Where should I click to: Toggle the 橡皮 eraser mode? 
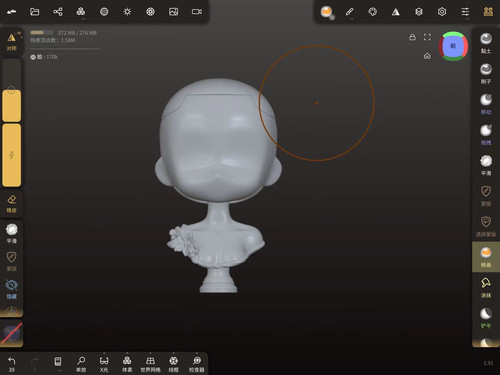click(12, 204)
